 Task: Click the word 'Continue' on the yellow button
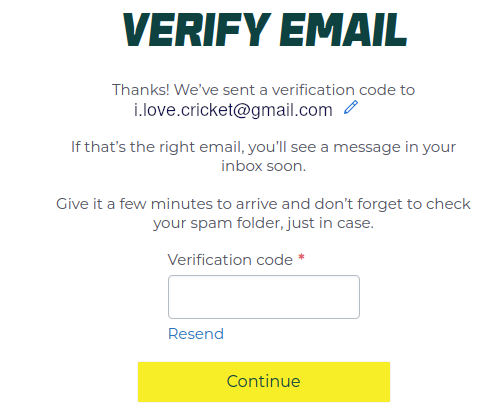point(263,381)
